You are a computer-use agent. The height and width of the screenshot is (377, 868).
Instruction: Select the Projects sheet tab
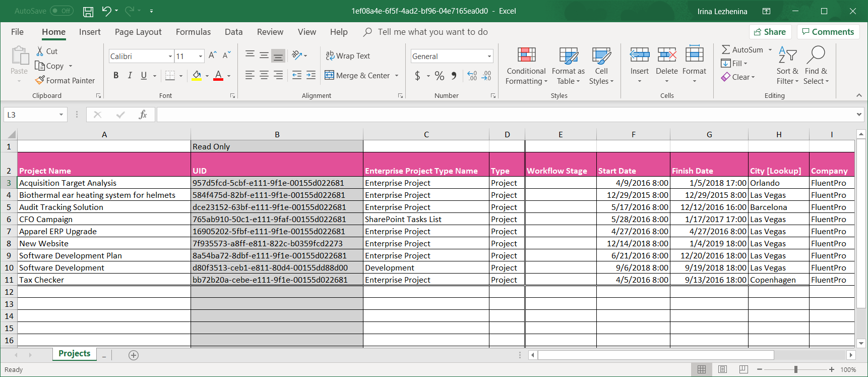[x=74, y=354]
